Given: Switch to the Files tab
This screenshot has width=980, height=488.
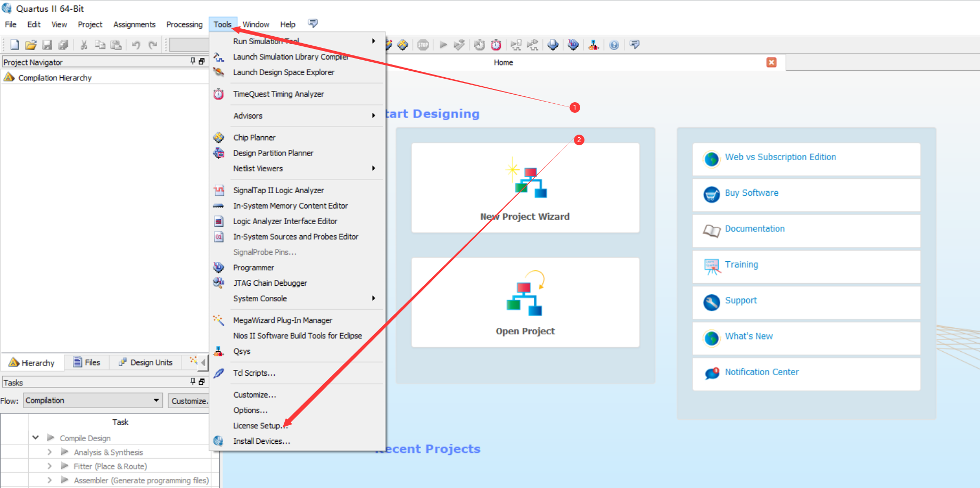Looking at the screenshot, I should coord(87,362).
